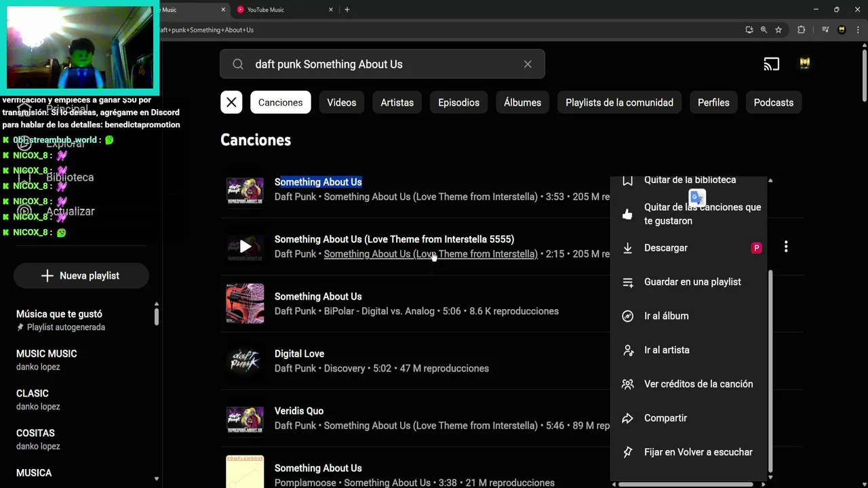Viewport: 868px width, 488px height.
Task: Click the thumbs-up icon in context menu
Action: point(627,214)
